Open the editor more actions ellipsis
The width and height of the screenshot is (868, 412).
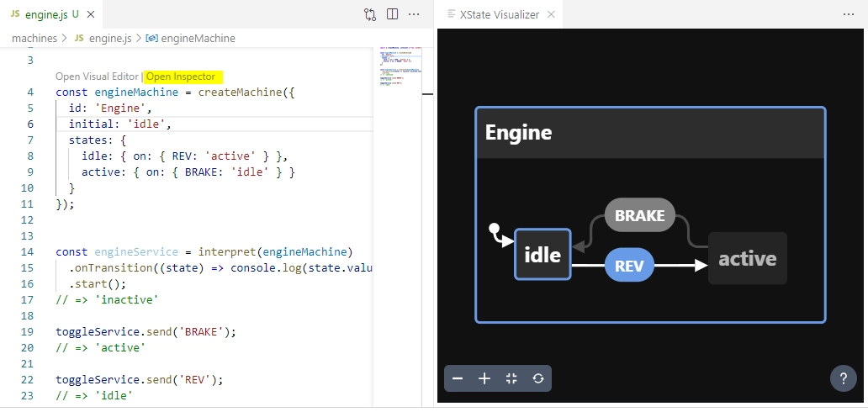[x=414, y=14]
